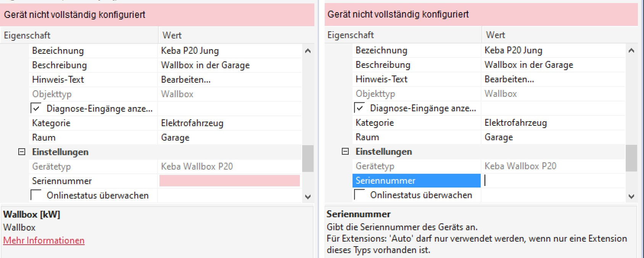Open Kategorie value Elektrofahrzeug in left panel
Viewport: 644px width, 258px height.
point(192,123)
